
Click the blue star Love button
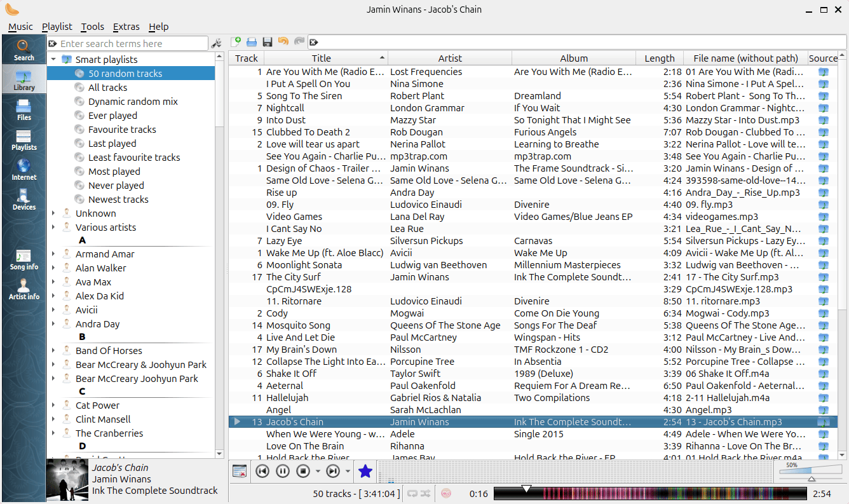[365, 471]
